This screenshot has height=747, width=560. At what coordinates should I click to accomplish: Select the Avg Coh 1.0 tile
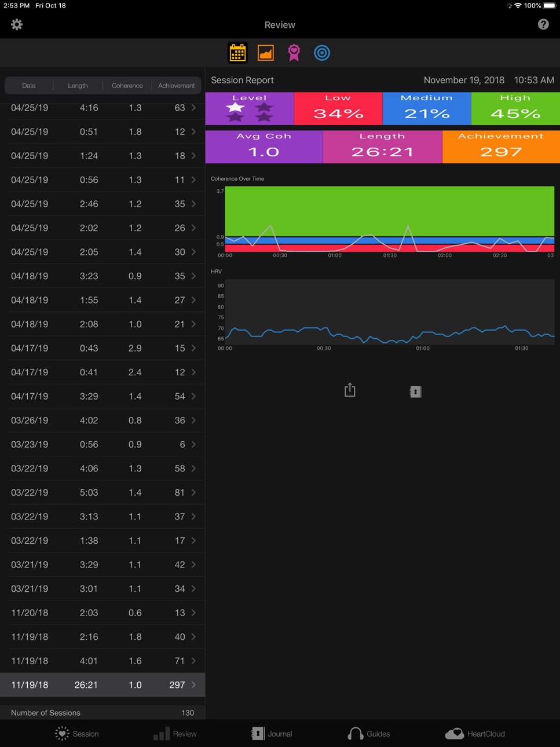[264, 147]
